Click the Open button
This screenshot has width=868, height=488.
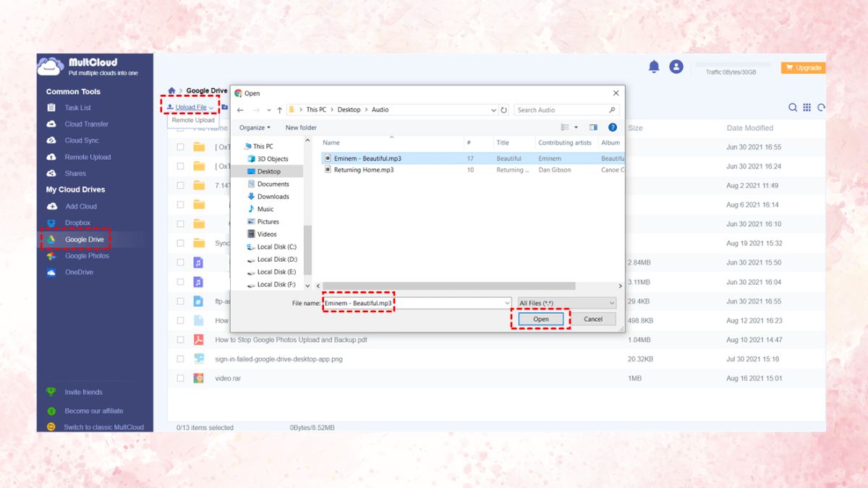click(x=541, y=319)
